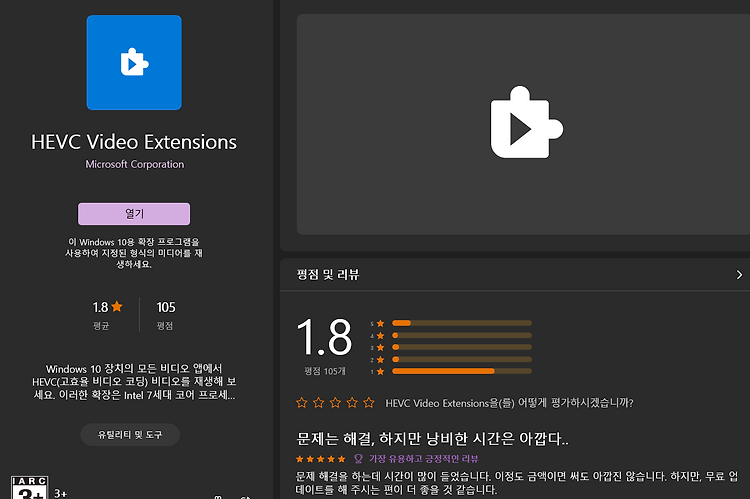
Task: Open the 평점 및 리뷰 heading
Action: pyautogui.click(x=328, y=275)
